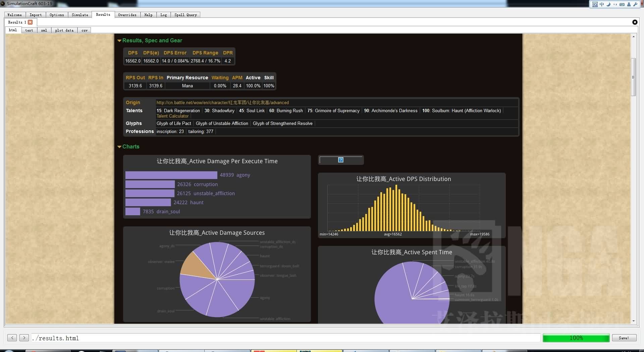Click the talent 75: Grimoire of Supremacy
Image resolution: width=644 pixels, height=352 pixels.
click(333, 111)
